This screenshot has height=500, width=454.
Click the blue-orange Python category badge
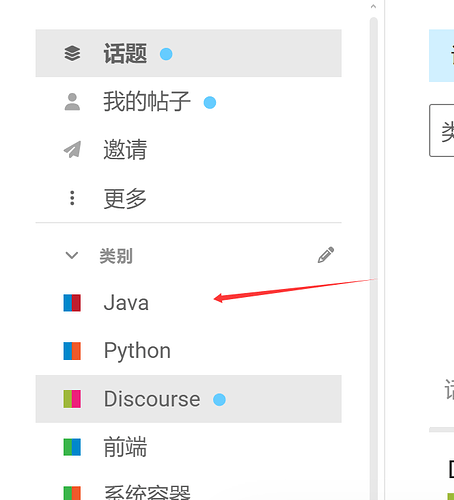tap(72, 351)
